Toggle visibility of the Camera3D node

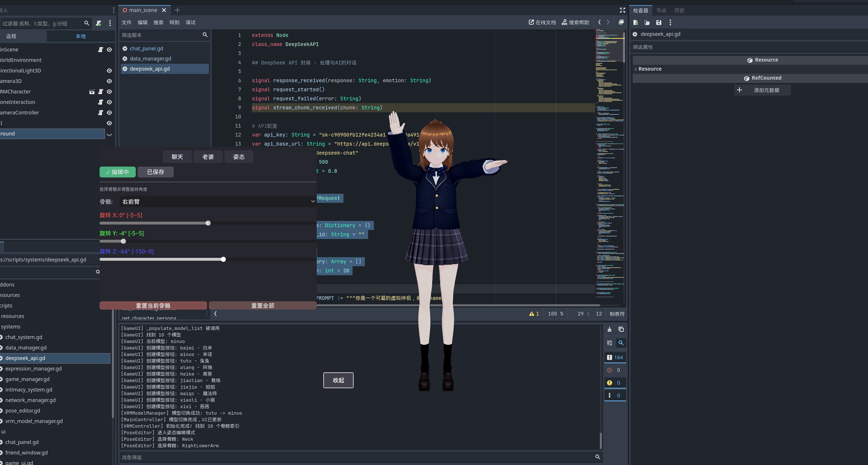pyautogui.click(x=109, y=81)
